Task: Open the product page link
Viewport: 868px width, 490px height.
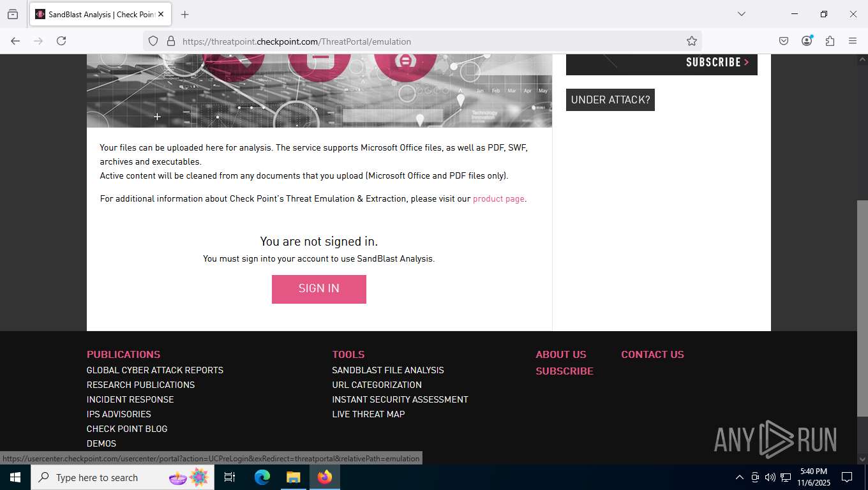Action: click(x=498, y=198)
